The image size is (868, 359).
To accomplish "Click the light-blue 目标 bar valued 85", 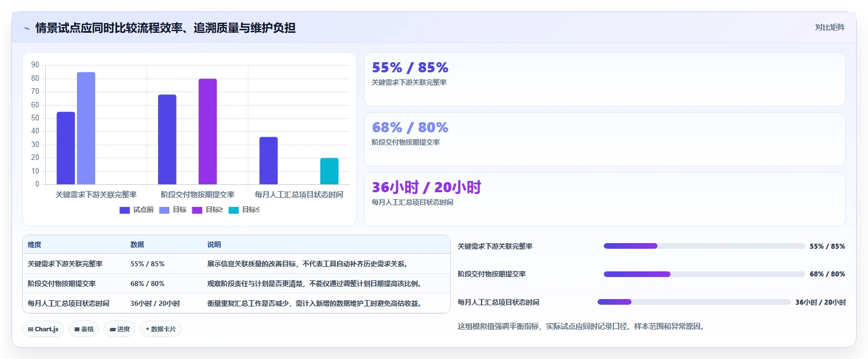I will click(86, 128).
